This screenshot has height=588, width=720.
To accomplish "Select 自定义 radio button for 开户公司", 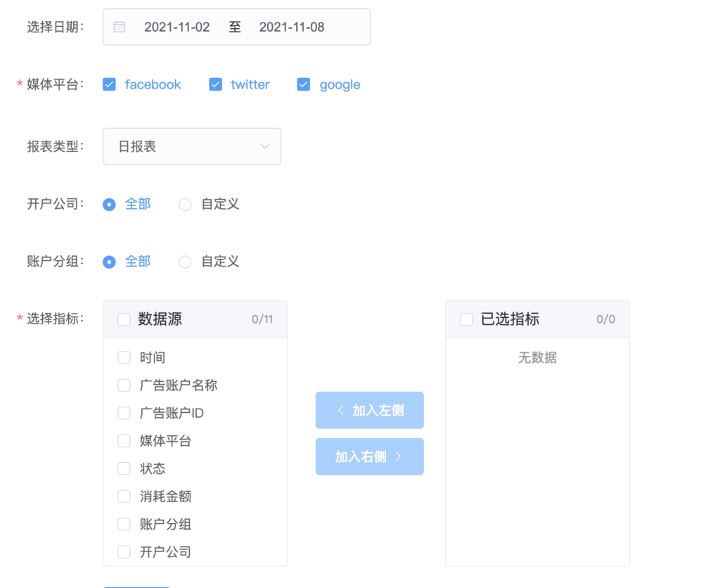I will coord(185,204).
